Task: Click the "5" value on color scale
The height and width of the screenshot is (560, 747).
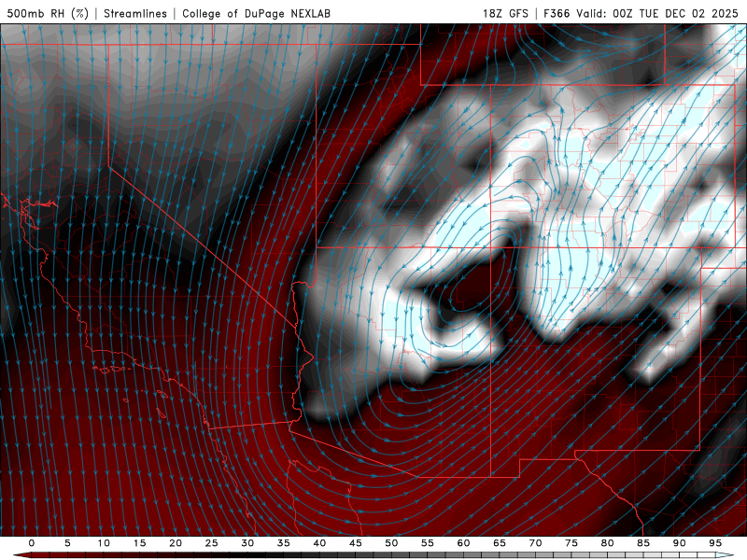Action: (x=67, y=543)
